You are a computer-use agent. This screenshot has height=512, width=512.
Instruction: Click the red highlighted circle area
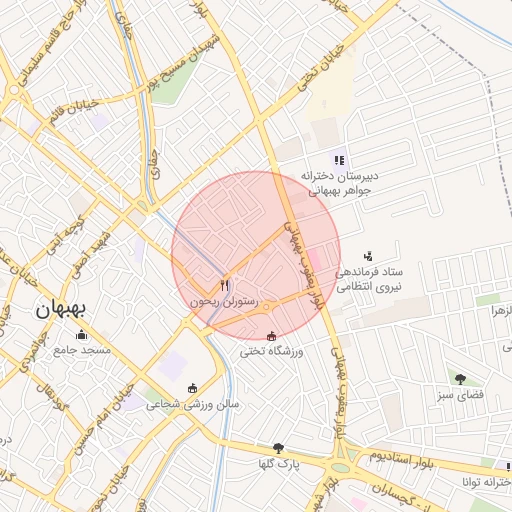256,256
